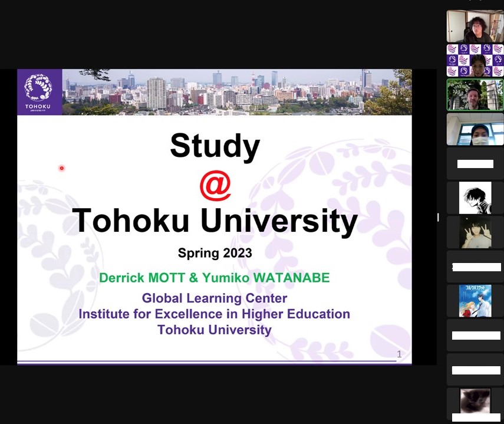
Task: Click the Tohoku University logo on slide
Action: tap(39, 92)
